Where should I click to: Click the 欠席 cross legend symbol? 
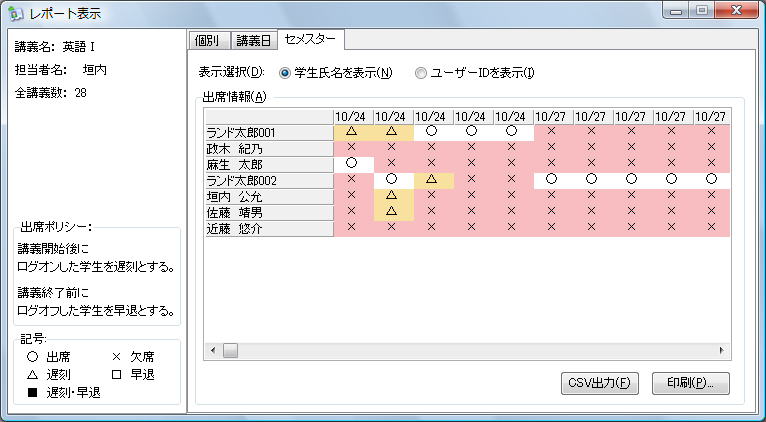[116, 357]
